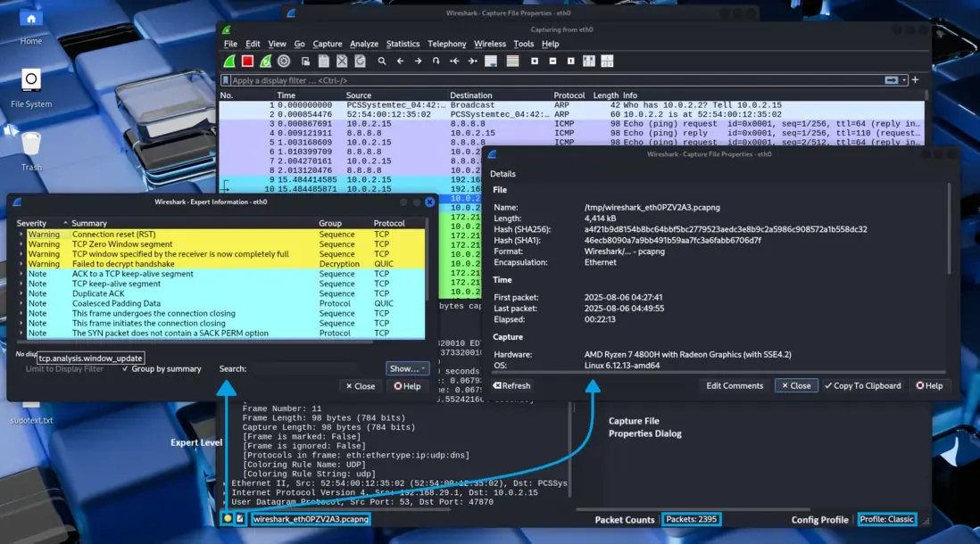The image size is (980, 544).
Task: Open the Analyze menu
Action: pos(364,44)
